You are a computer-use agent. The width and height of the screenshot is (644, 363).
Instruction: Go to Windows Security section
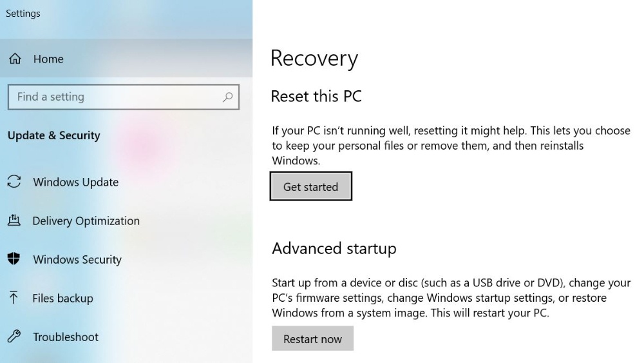tap(78, 260)
